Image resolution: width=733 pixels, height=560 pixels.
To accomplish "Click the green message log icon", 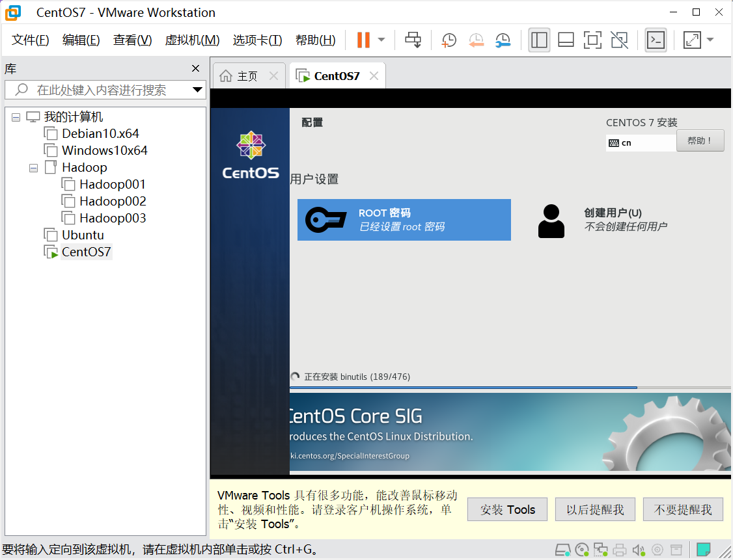I will pos(704,550).
